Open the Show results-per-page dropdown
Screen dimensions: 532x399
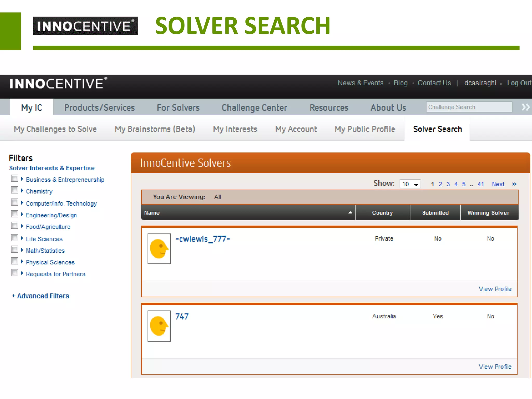(410, 184)
